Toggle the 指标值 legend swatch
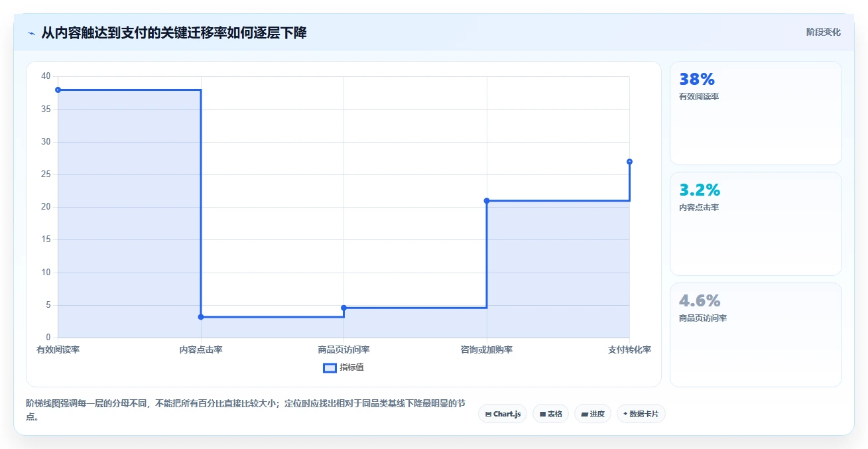This screenshot has width=868, height=449. point(330,367)
